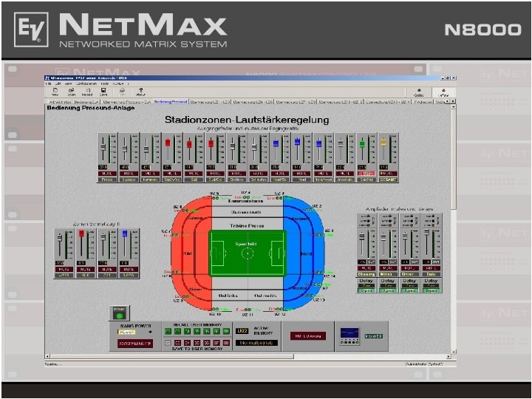Click the green Spielfeld fader handle

point(362,144)
